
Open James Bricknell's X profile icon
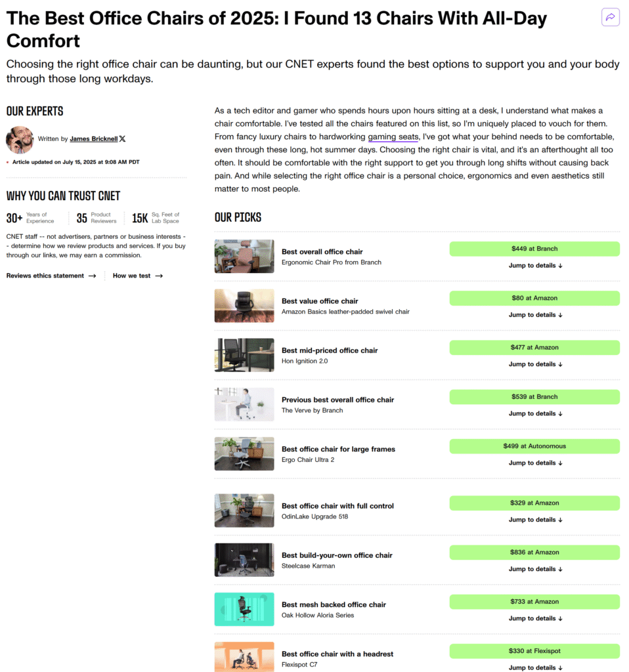pos(122,139)
